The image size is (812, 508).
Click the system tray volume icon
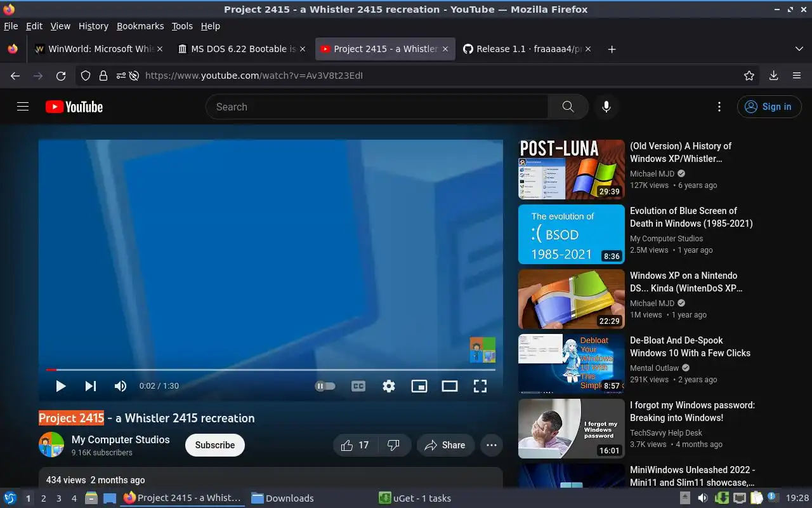pos(704,498)
